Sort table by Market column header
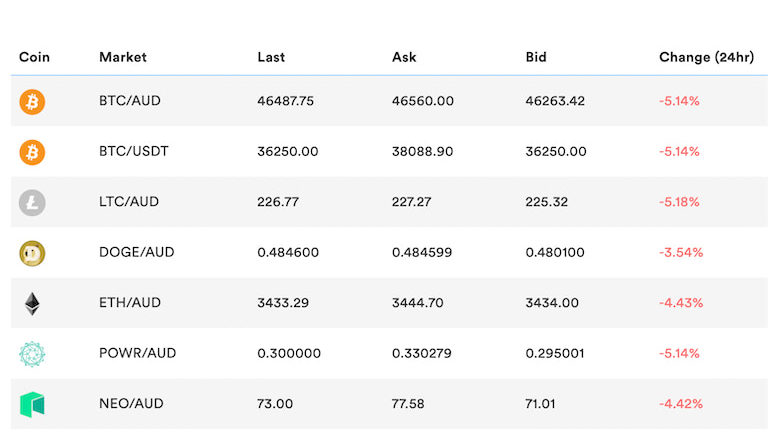The width and height of the screenshot is (768, 432). click(x=123, y=57)
